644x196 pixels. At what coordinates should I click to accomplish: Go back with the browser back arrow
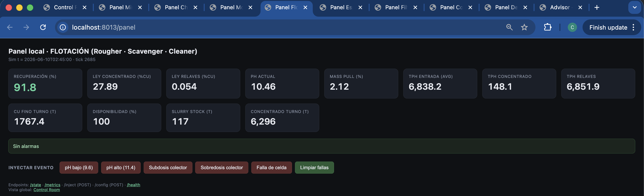click(x=10, y=27)
